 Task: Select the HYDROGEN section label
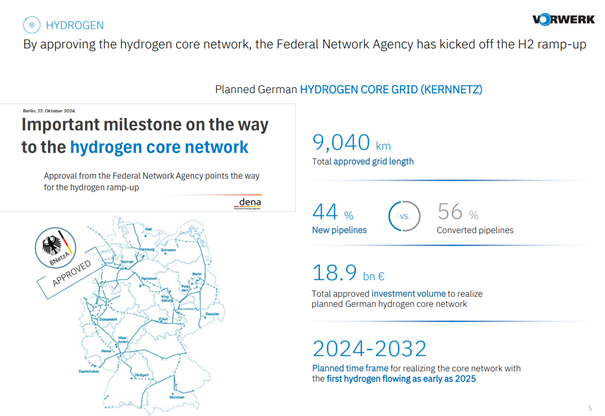(x=75, y=25)
